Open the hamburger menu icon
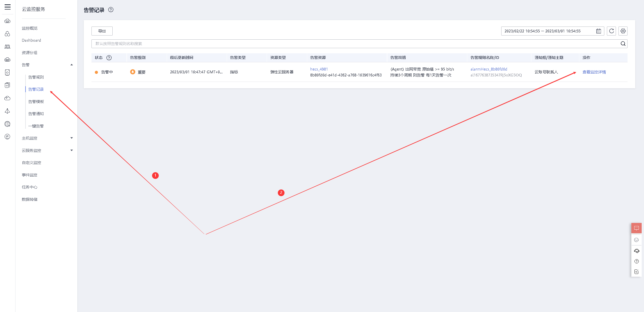This screenshot has width=644, height=312. click(x=7, y=7)
